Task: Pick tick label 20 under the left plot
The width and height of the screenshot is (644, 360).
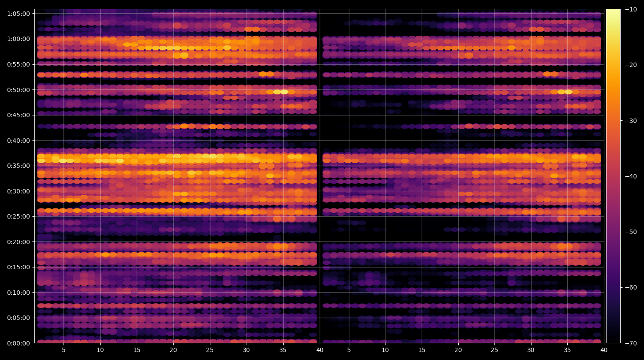Action: 173,350
